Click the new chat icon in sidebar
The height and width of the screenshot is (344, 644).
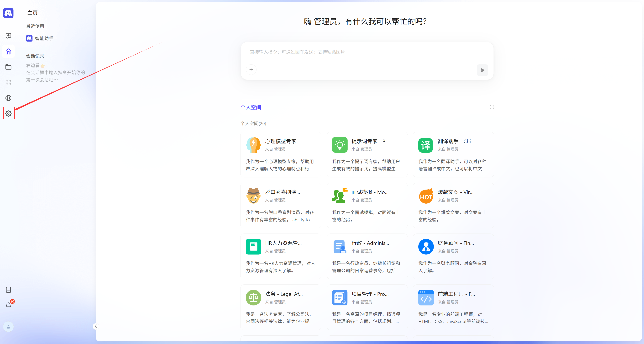coord(8,36)
